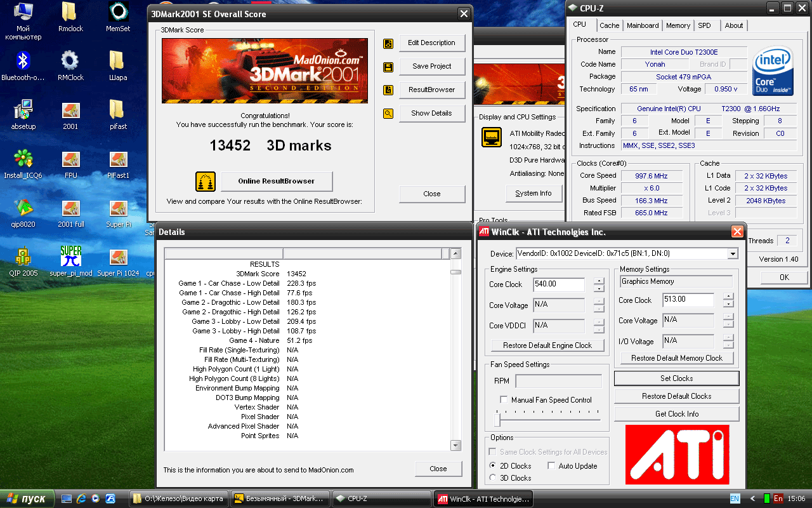The height and width of the screenshot is (508, 812).
Task: Click the EN language bar indicator
Action: click(x=735, y=498)
